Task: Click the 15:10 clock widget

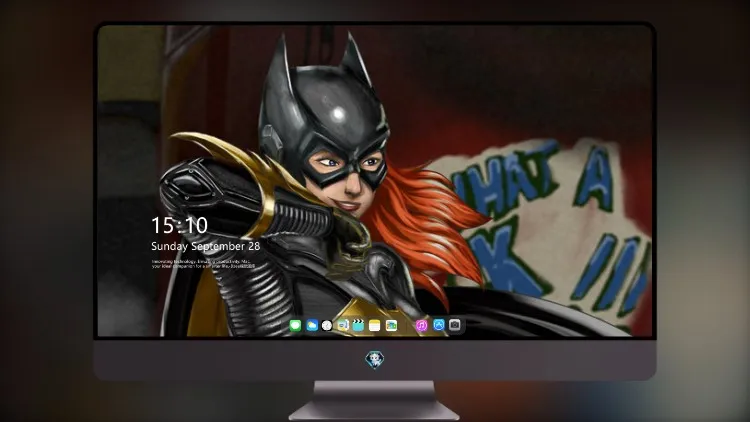Action: click(x=179, y=225)
